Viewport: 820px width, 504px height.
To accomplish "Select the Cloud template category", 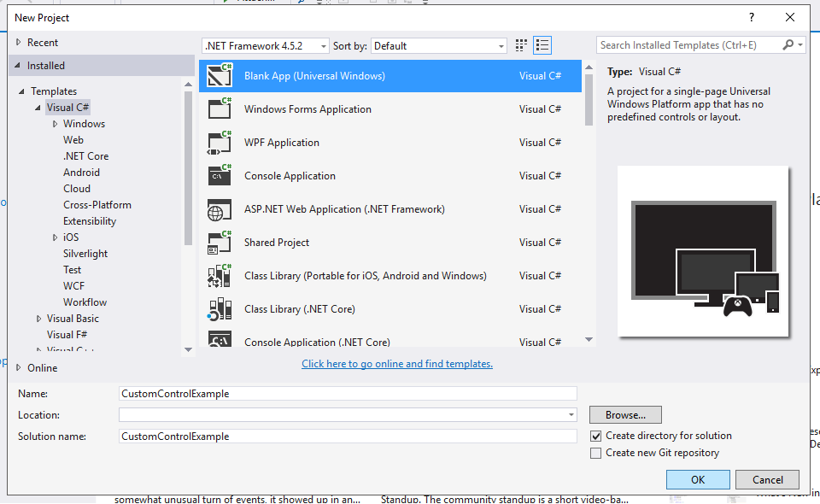I will [x=77, y=188].
